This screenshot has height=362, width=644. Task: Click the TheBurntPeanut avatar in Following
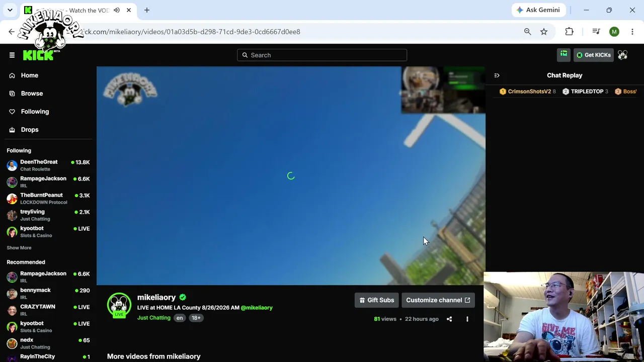[12, 199]
